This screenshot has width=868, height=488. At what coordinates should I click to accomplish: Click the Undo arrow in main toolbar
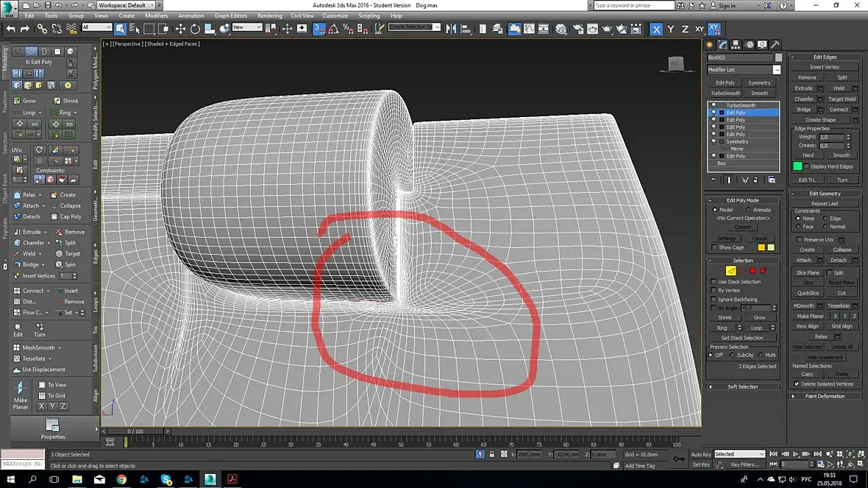tap(10, 29)
